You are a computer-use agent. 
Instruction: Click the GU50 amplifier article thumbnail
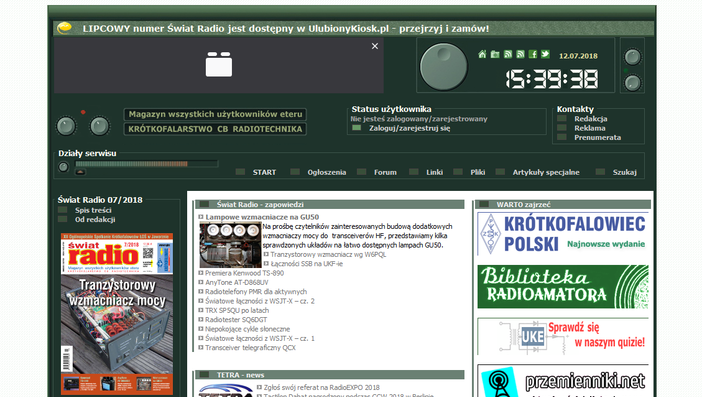[x=231, y=245]
